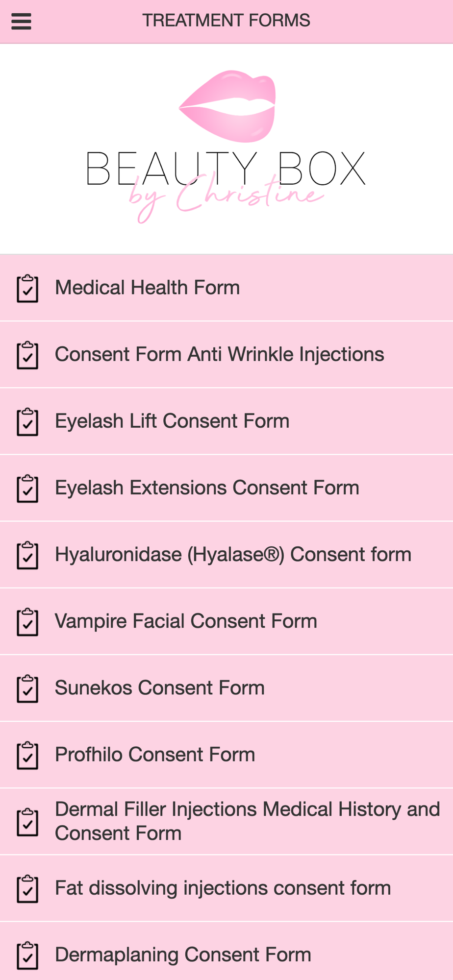Click the Beauty Box by Christine logo
This screenshot has height=980, width=453.
coord(226,147)
